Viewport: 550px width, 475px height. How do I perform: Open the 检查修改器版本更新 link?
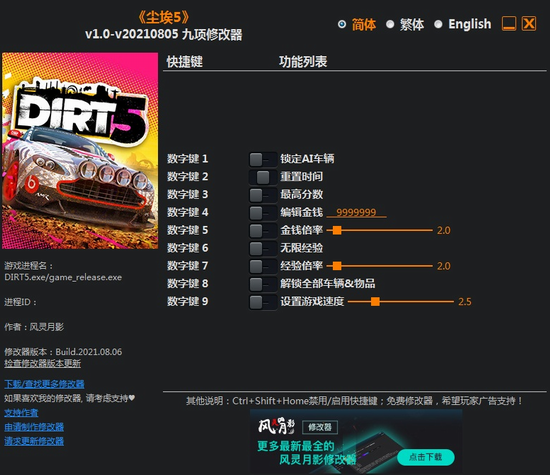pos(42,363)
